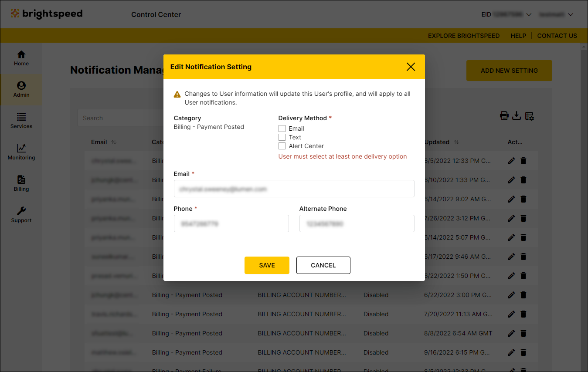Open the HELP link
The image size is (588, 372).
point(518,36)
